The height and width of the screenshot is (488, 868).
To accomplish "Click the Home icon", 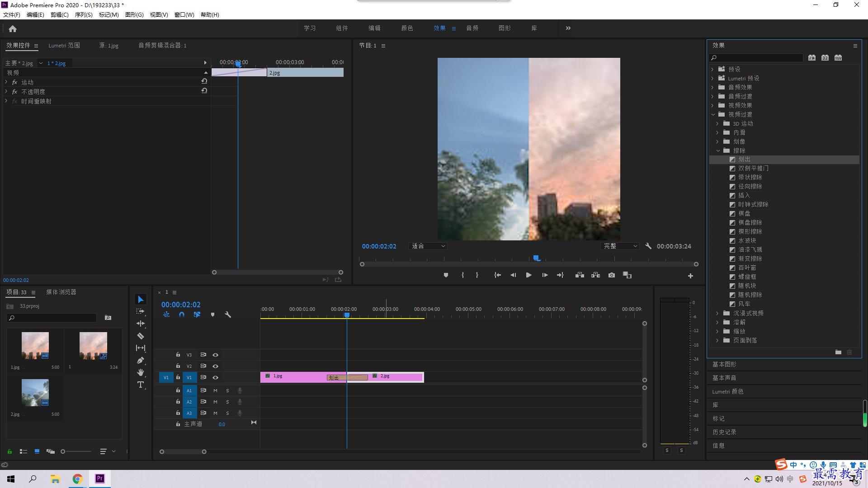I will pyautogui.click(x=13, y=28).
